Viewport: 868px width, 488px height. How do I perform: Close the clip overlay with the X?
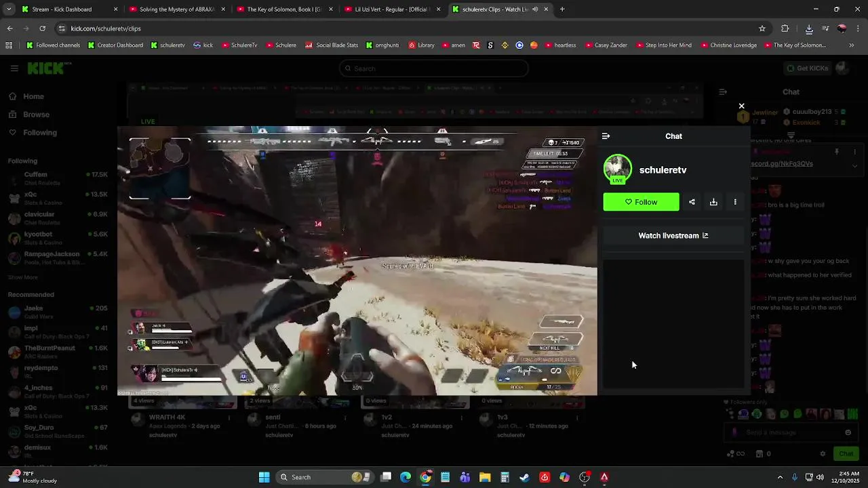click(741, 106)
